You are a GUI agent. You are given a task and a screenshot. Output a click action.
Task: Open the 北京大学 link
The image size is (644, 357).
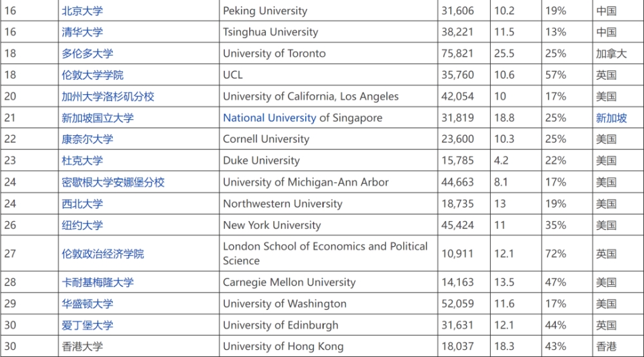pyautogui.click(x=82, y=11)
